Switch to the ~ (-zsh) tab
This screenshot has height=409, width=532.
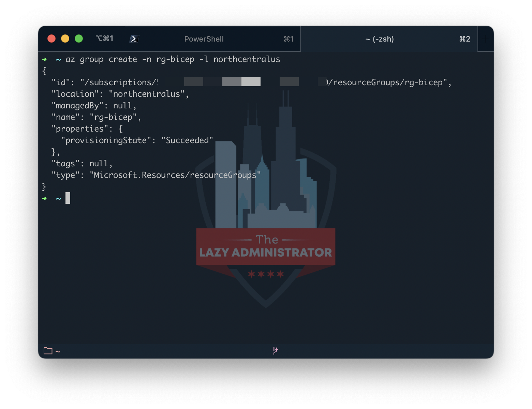point(389,39)
